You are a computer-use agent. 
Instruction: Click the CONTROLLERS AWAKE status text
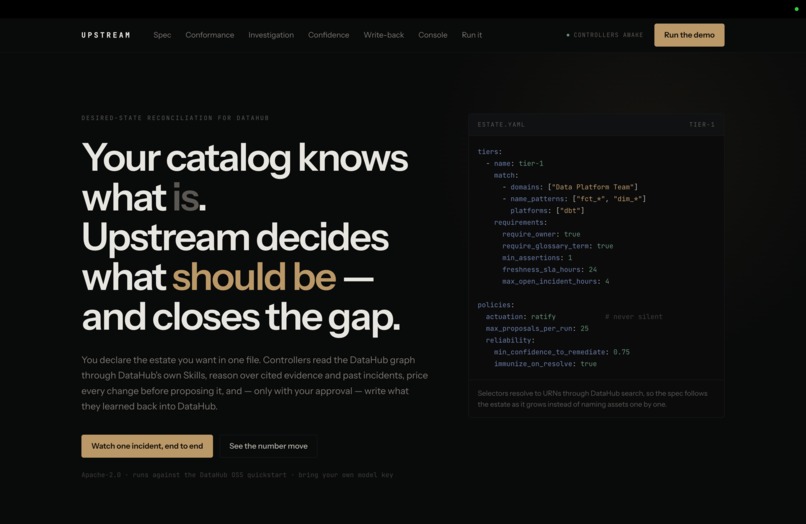pyautogui.click(x=608, y=35)
